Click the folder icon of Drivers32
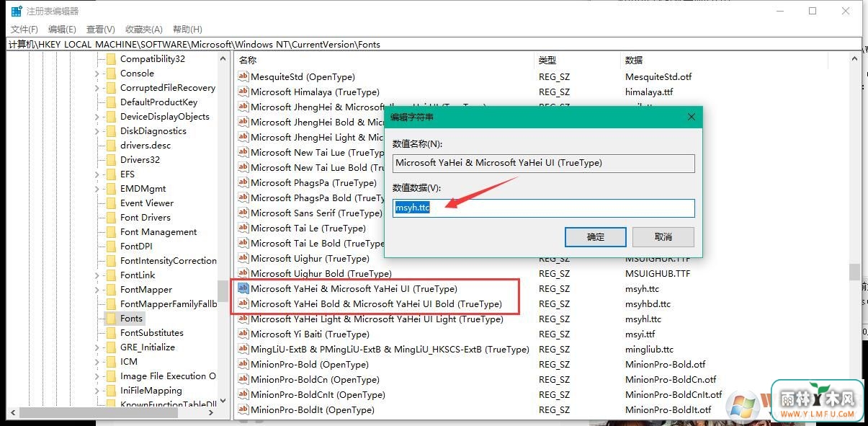Screen dimensions: 868x426 tap(111, 160)
